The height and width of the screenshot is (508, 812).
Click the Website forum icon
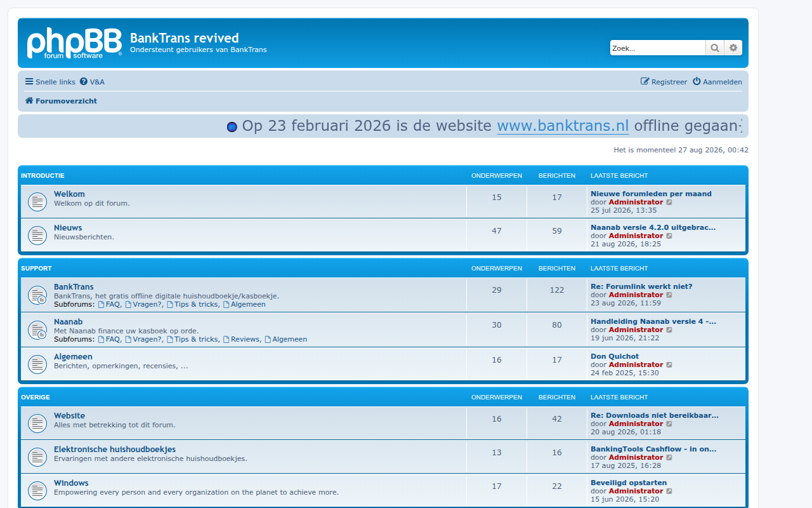pos(37,424)
